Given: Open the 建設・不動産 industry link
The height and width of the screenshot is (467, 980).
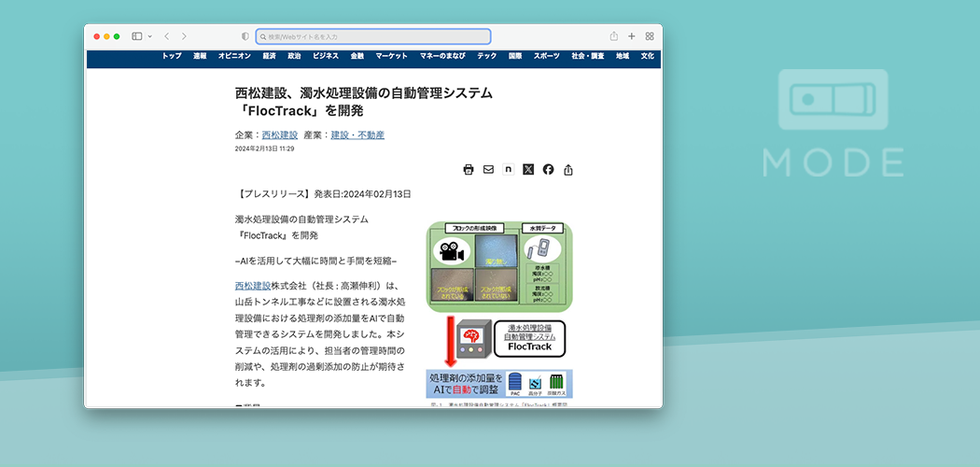Looking at the screenshot, I should click(x=357, y=135).
